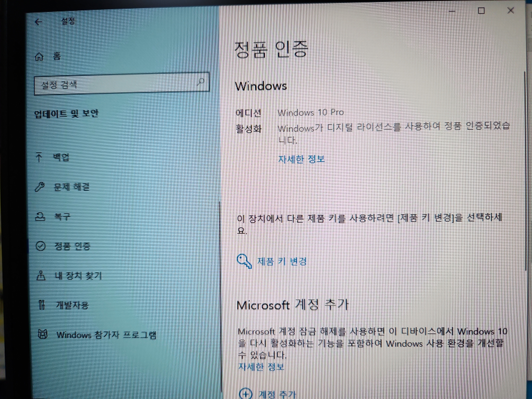Click the backup up-arrow icon

click(x=39, y=157)
